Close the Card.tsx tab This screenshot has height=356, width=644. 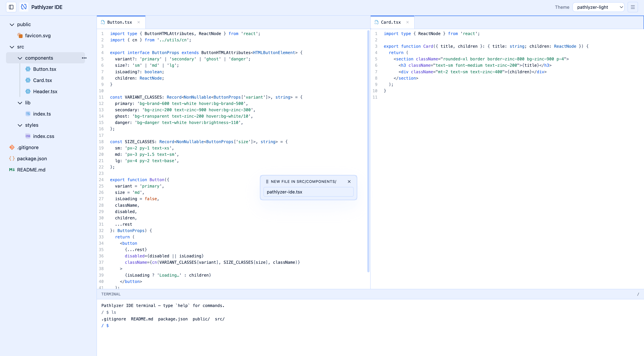click(x=408, y=22)
